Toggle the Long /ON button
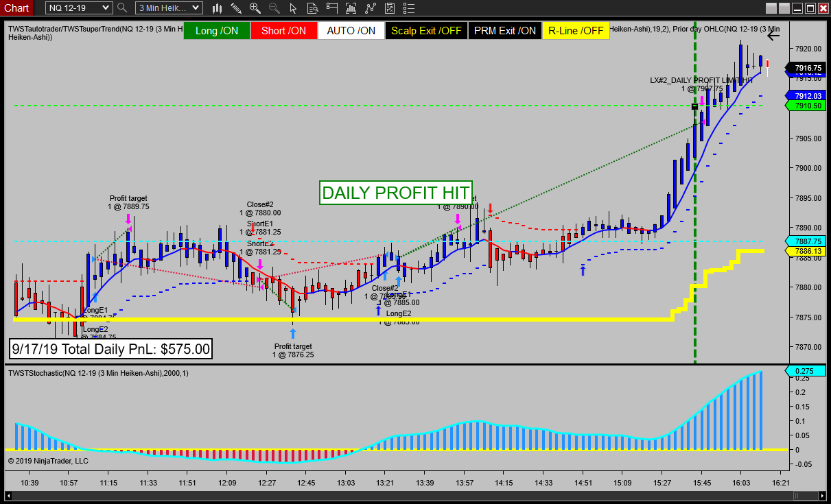The image size is (831, 504). (x=216, y=31)
